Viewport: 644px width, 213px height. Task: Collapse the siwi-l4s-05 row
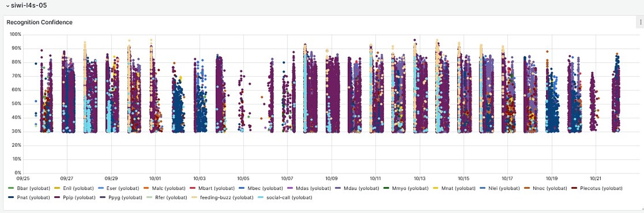[8, 6]
